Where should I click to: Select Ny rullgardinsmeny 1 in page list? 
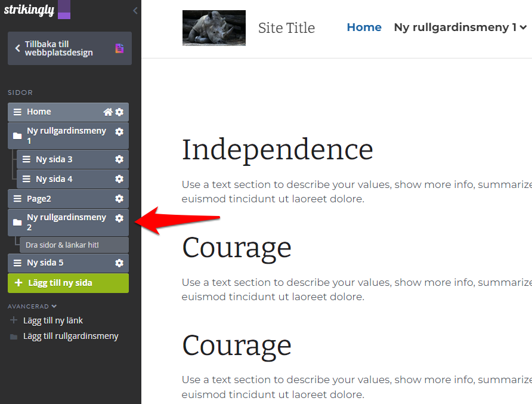point(68,136)
